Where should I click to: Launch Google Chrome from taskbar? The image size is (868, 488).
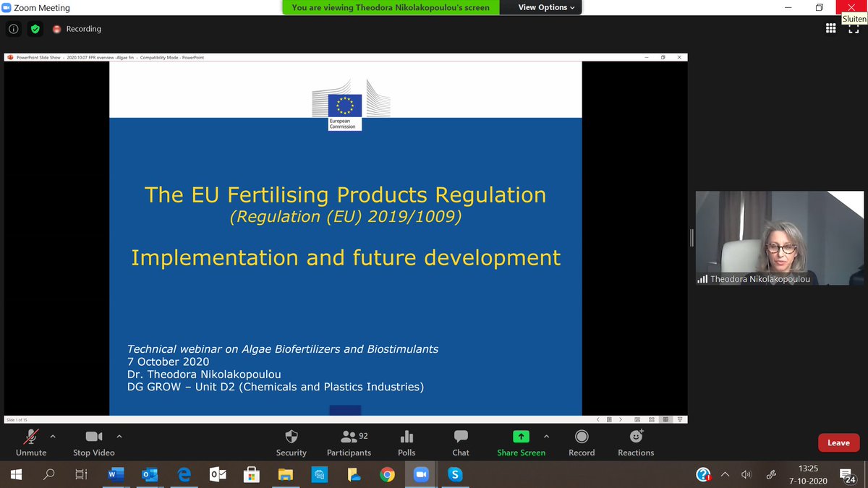pos(387,474)
